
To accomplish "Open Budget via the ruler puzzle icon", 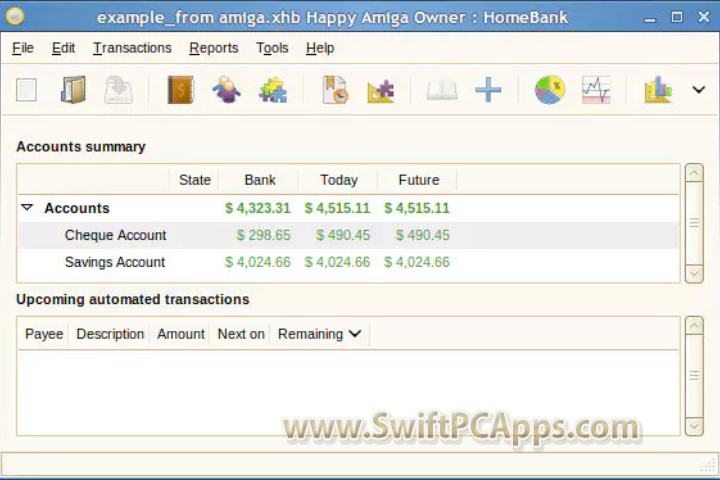I will coord(381,90).
